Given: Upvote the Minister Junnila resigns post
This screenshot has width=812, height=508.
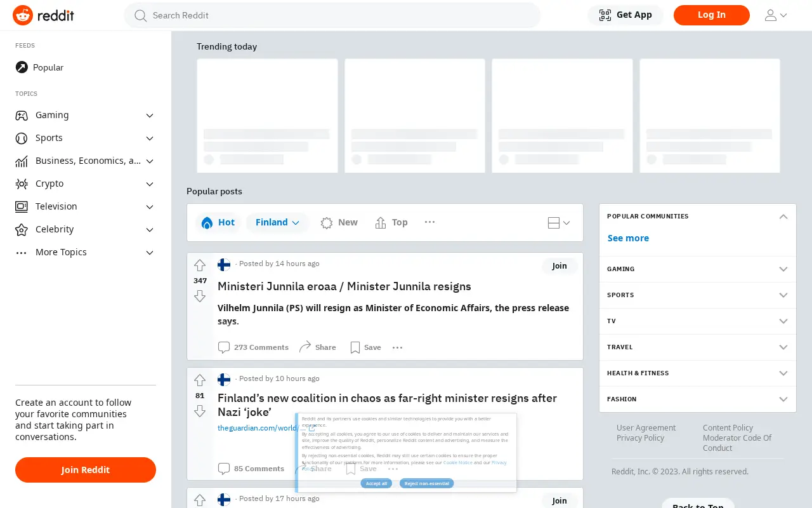Looking at the screenshot, I should tap(200, 265).
